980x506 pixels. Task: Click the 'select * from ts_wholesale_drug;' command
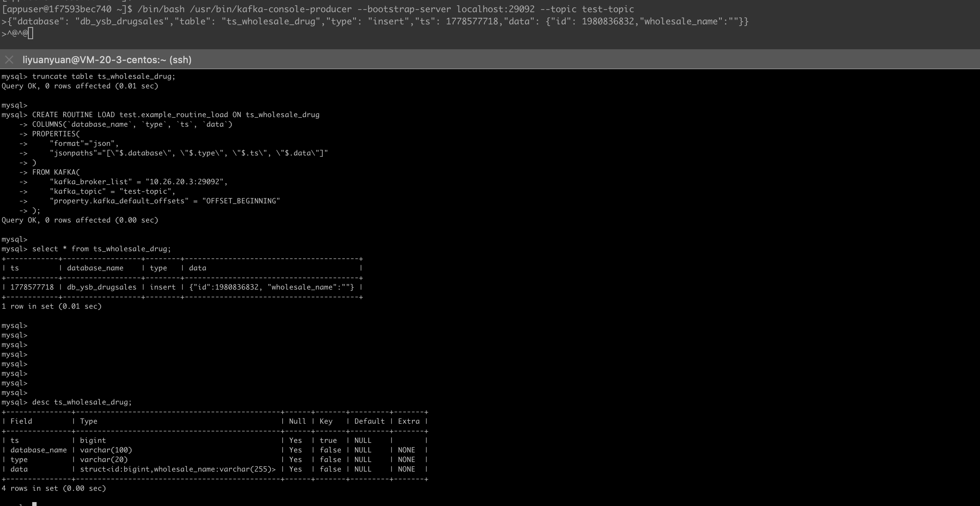(101, 249)
